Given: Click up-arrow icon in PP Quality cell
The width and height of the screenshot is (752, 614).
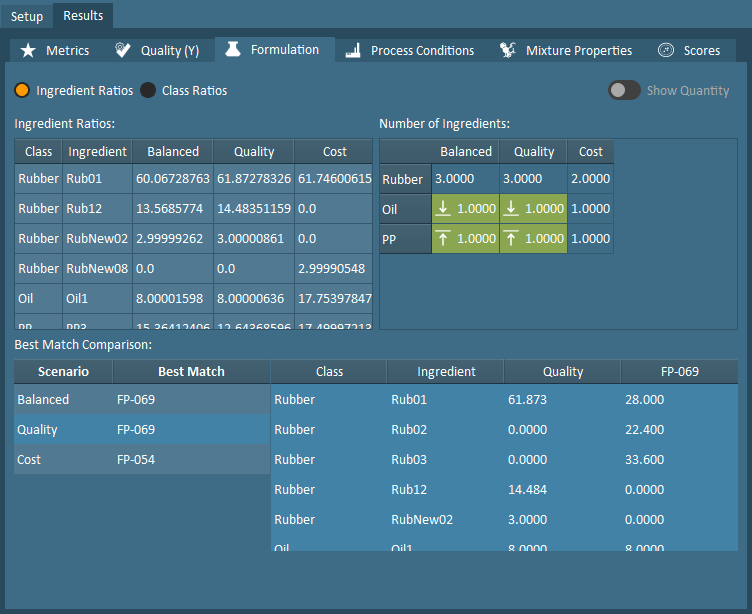Looking at the screenshot, I should pos(512,239).
